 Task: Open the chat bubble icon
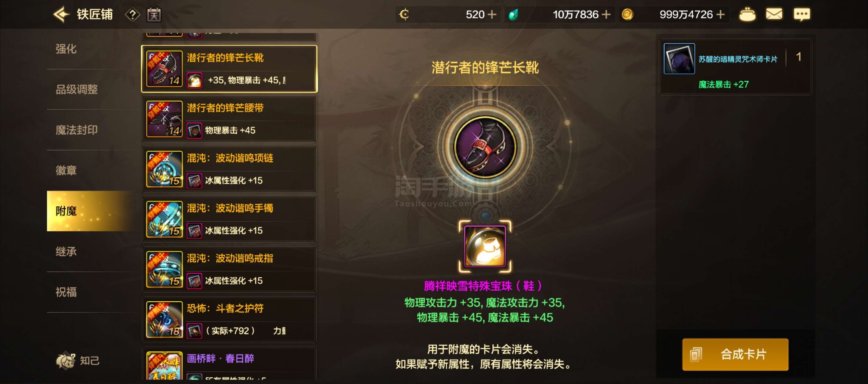point(802,14)
